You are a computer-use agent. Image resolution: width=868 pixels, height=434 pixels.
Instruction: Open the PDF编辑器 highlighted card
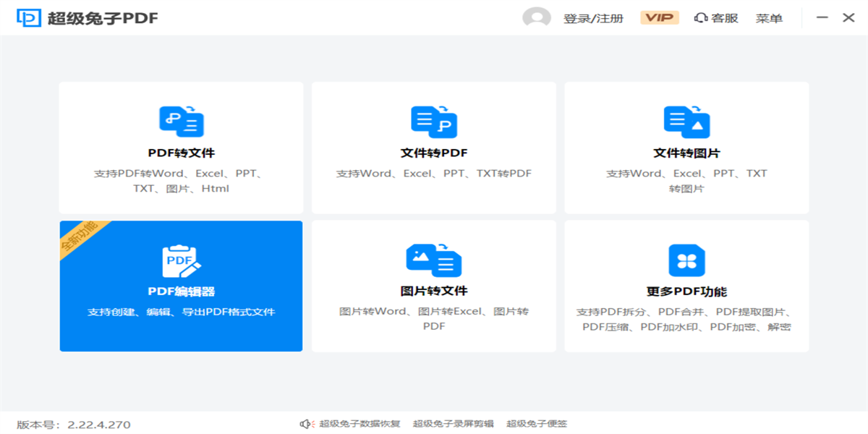pyautogui.click(x=179, y=286)
